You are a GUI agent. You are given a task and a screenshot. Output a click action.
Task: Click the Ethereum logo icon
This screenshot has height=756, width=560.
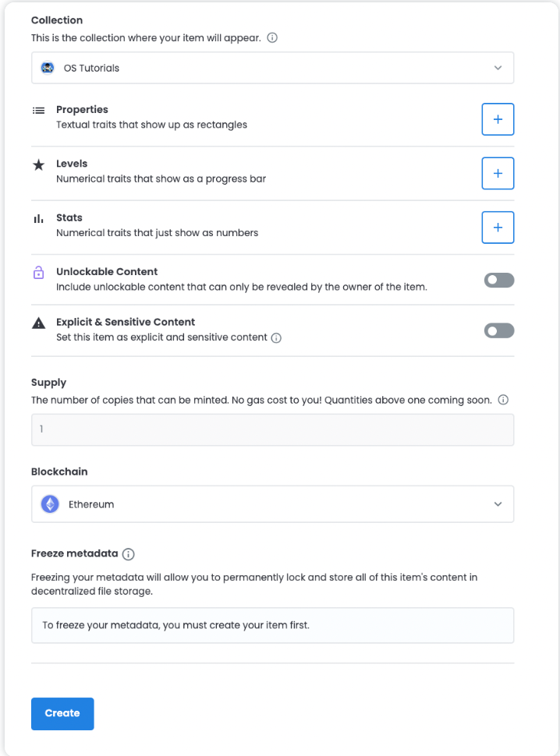50,503
